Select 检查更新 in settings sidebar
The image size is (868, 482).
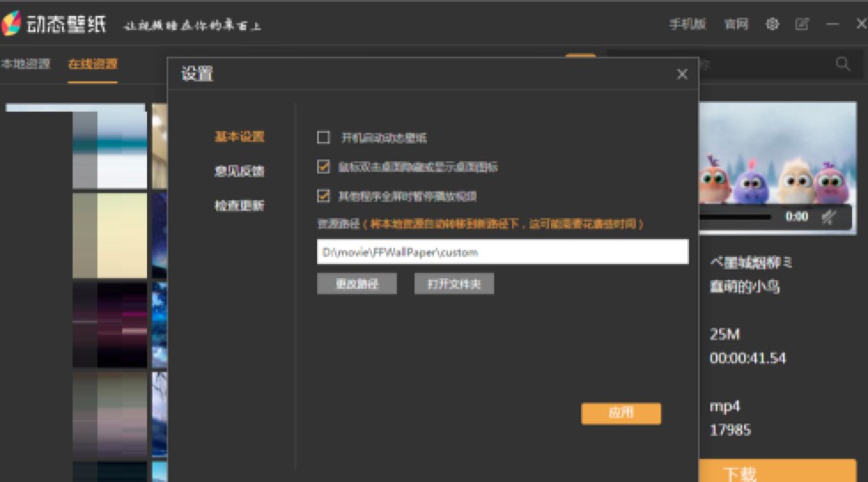239,206
